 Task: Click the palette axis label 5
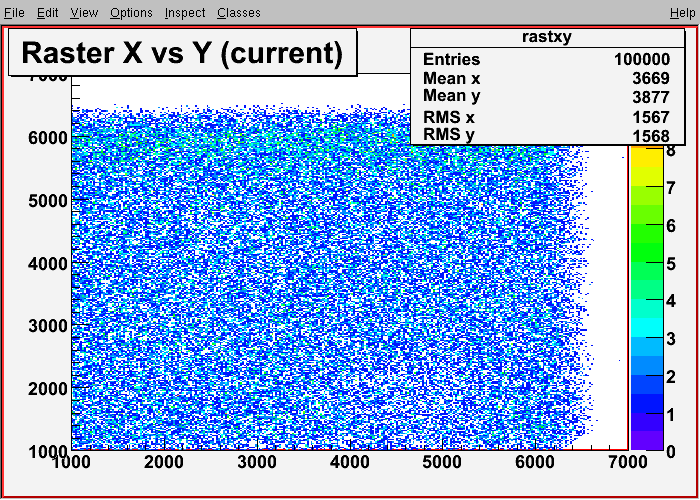[x=671, y=264]
